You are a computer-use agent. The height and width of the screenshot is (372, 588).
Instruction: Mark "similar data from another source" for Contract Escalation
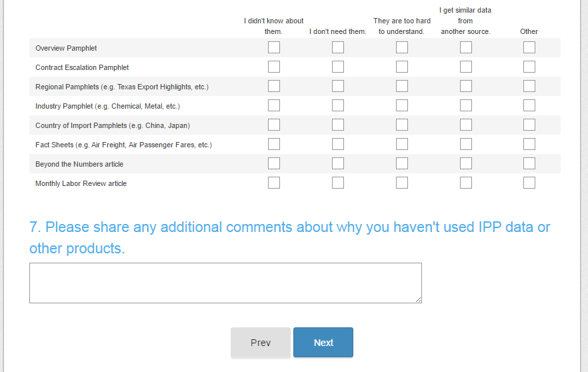click(x=466, y=67)
